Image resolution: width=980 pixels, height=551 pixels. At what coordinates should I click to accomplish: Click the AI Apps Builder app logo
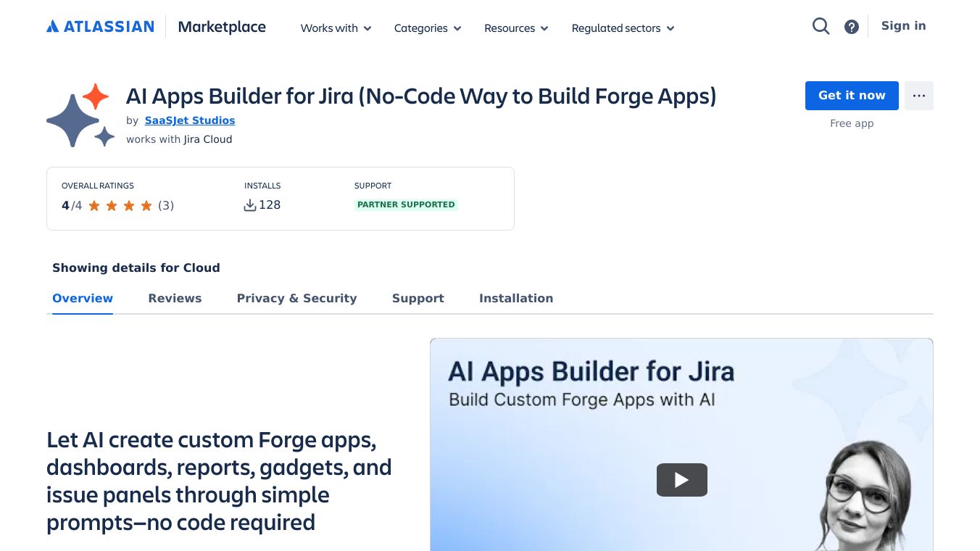pyautogui.click(x=80, y=115)
